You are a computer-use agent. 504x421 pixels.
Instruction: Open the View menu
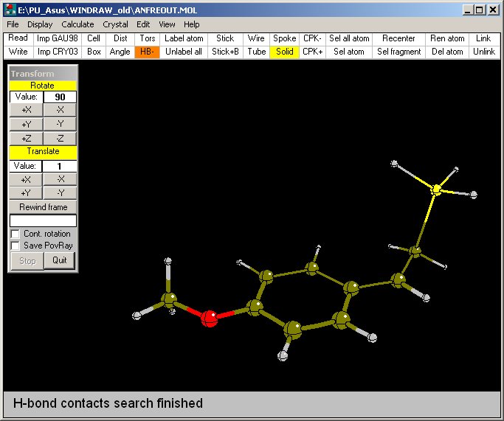coord(167,24)
